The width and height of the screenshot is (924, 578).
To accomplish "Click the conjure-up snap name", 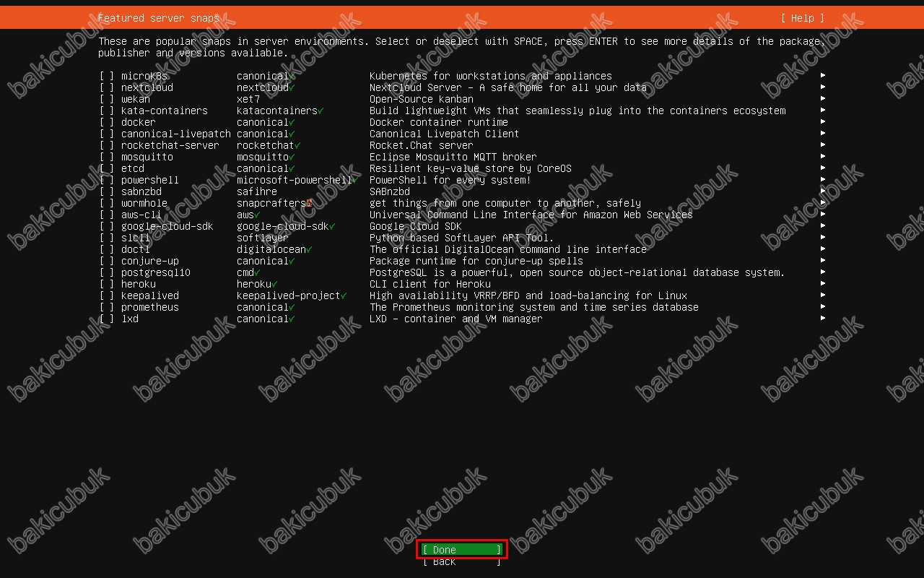I will [150, 261].
